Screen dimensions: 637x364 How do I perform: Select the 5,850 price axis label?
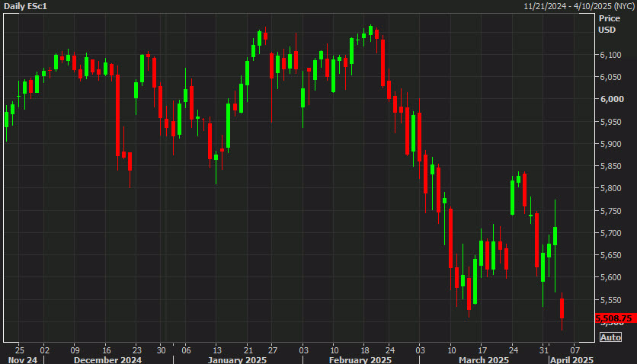610,166
